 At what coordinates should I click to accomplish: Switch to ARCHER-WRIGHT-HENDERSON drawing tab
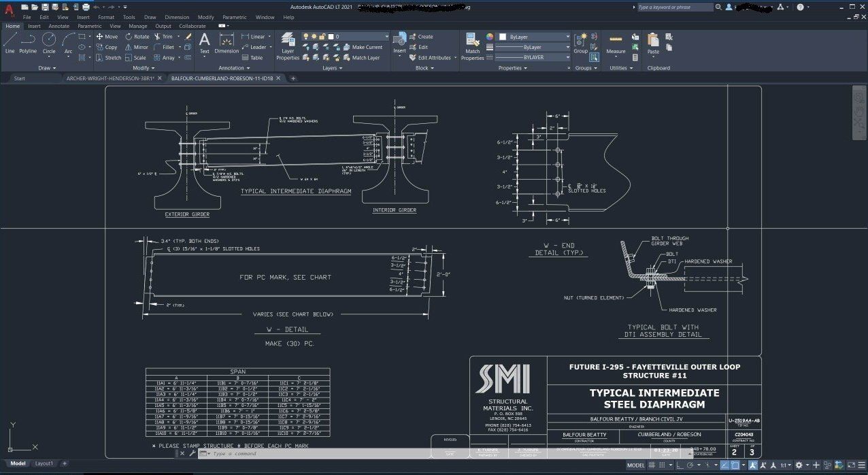point(110,78)
